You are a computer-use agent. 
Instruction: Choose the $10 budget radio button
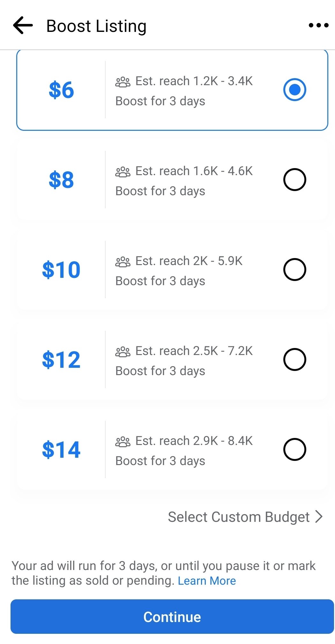coord(294,270)
